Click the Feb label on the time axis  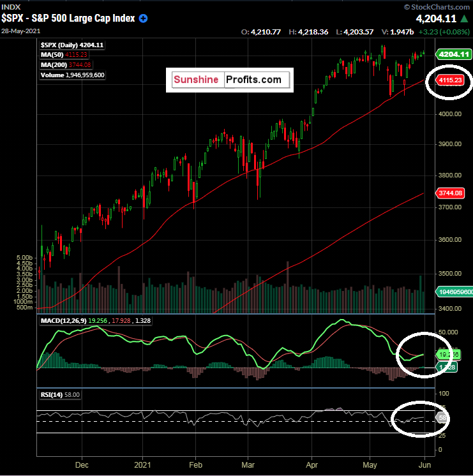click(195, 465)
